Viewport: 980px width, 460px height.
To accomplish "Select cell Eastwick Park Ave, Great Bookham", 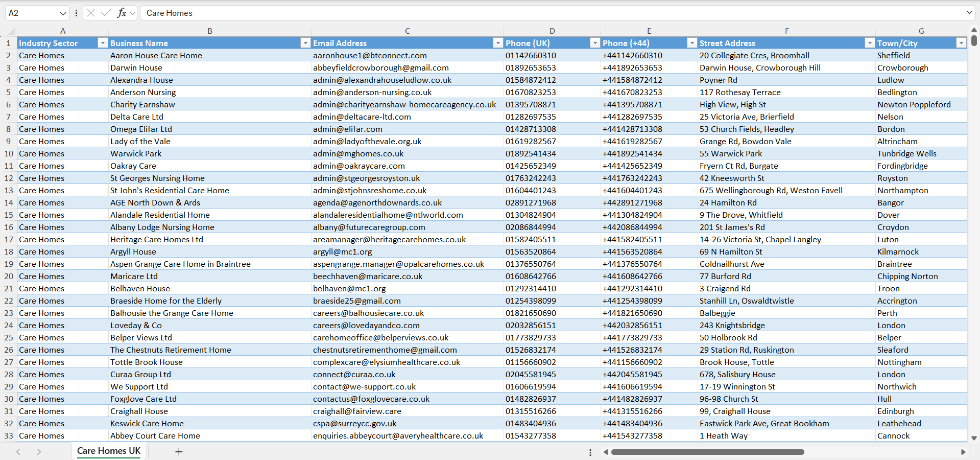I will (x=787, y=424).
